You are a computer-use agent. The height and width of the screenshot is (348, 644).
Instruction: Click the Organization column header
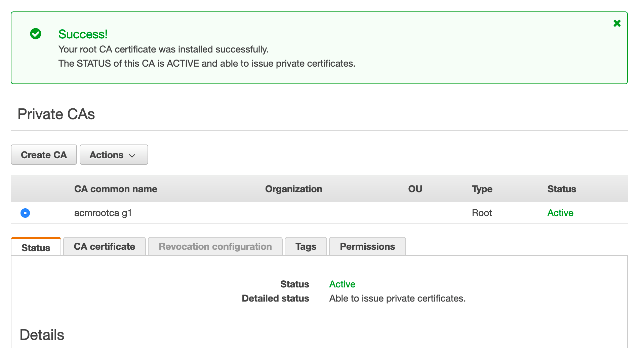(x=294, y=189)
